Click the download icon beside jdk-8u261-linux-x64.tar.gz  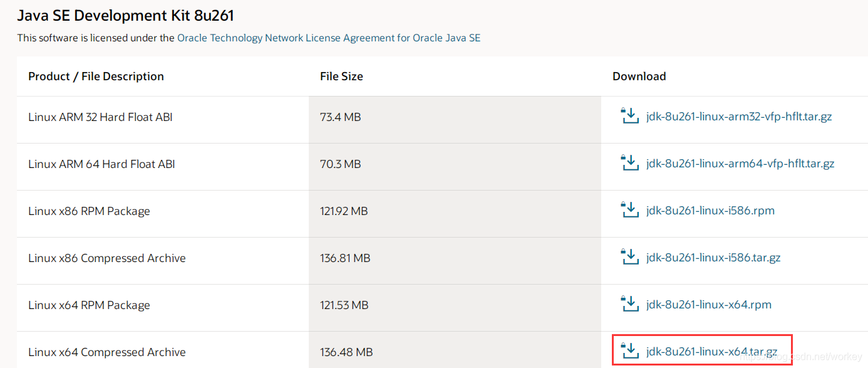pos(630,352)
